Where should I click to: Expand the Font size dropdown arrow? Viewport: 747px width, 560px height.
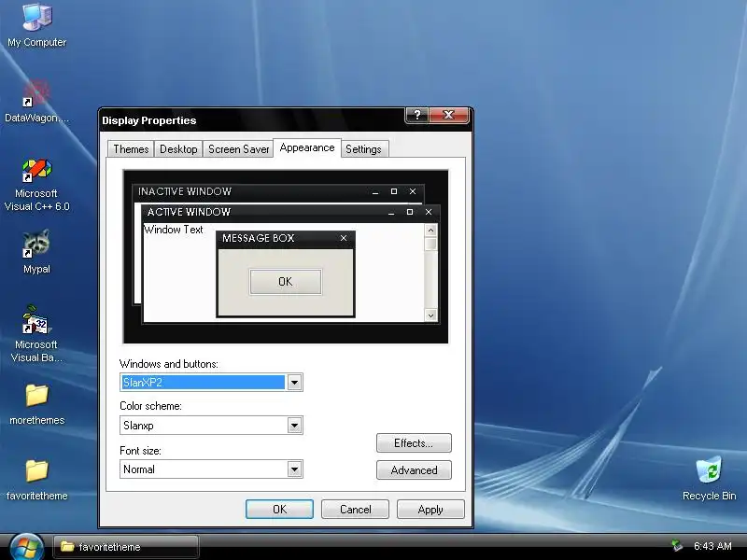point(294,469)
